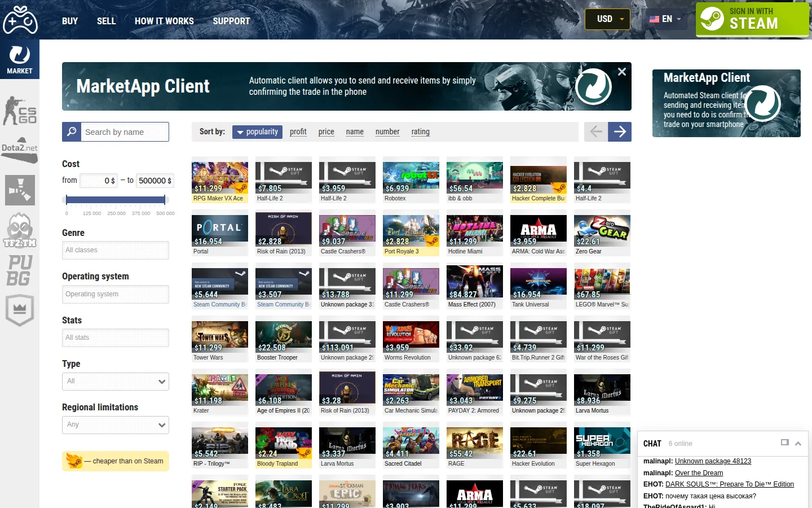Collapse the chat panel
This screenshot has width=812, height=508.
point(798,443)
